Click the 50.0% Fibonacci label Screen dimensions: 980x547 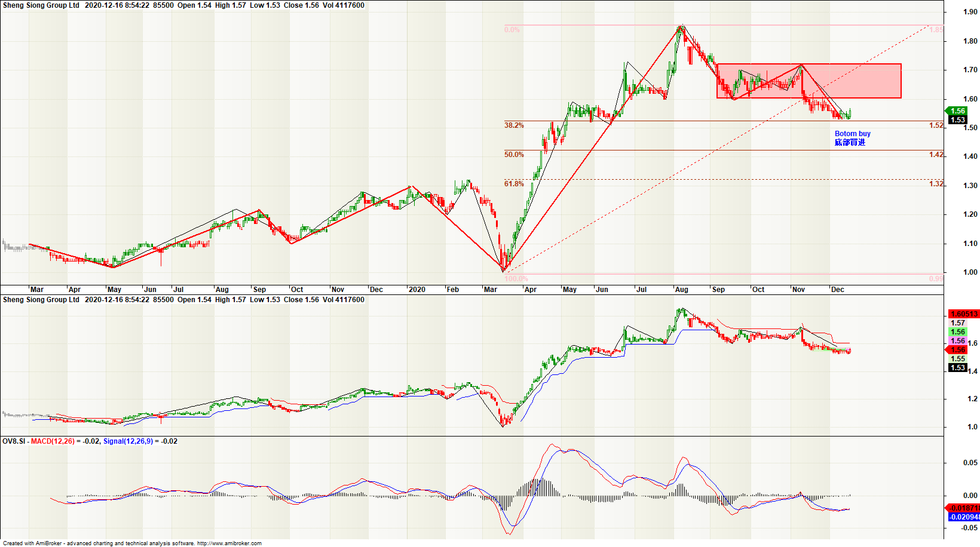coord(514,155)
